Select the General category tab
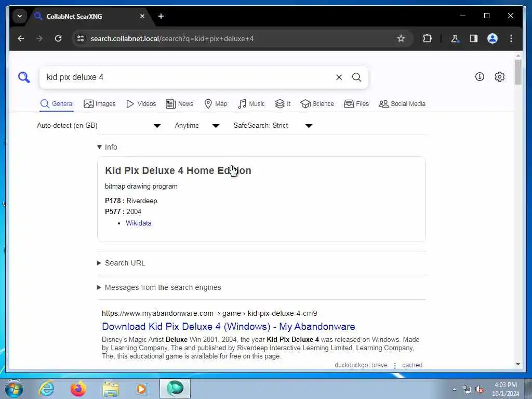The height and width of the screenshot is (399, 532). tap(57, 104)
